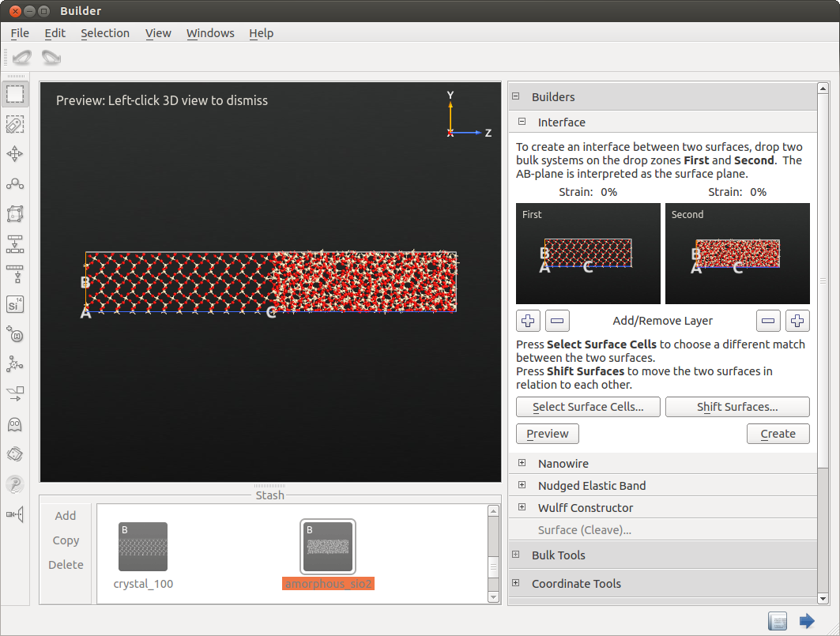840x636 pixels.
Task: Click the molecule fragment builder tool
Action: tap(15, 364)
